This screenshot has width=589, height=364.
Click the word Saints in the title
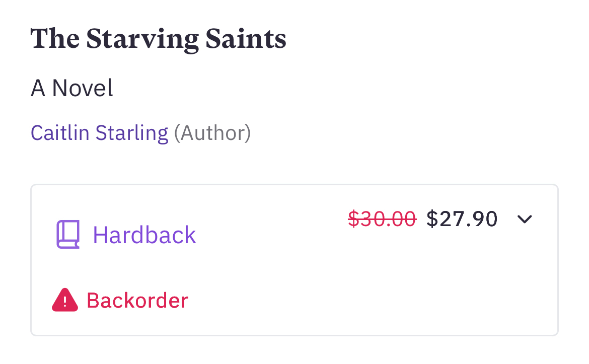[x=246, y=39]
